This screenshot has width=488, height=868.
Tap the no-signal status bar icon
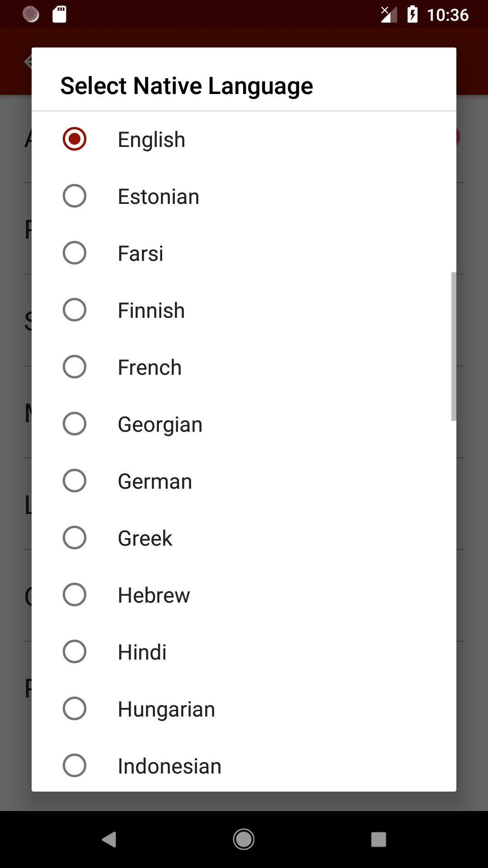[x=388, y=14]
